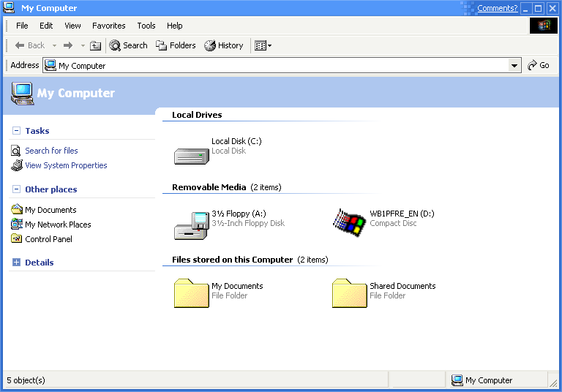Click the Search for files magnifier icon
The height and width of the screenshot is (392, 562).
point(16,151)
